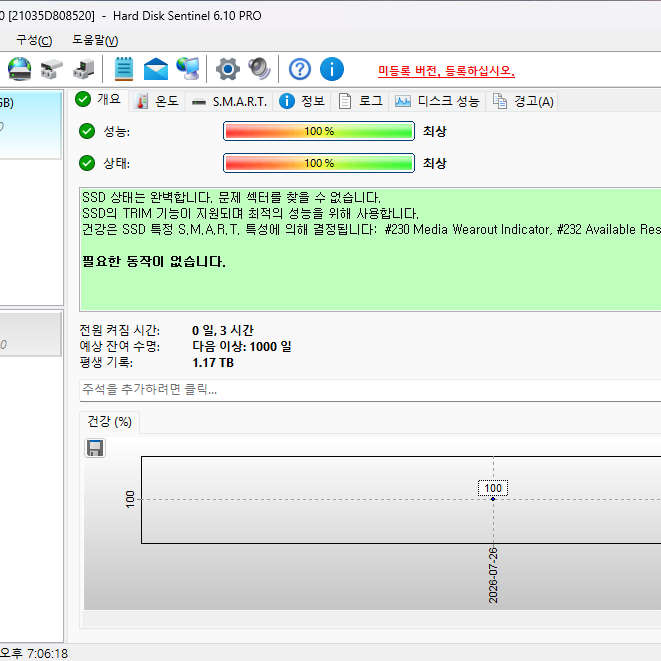Screen dimensions: 661x661
Task: Open settings with the gear icon
Action: pyautogui.click(x=228, y=69)
